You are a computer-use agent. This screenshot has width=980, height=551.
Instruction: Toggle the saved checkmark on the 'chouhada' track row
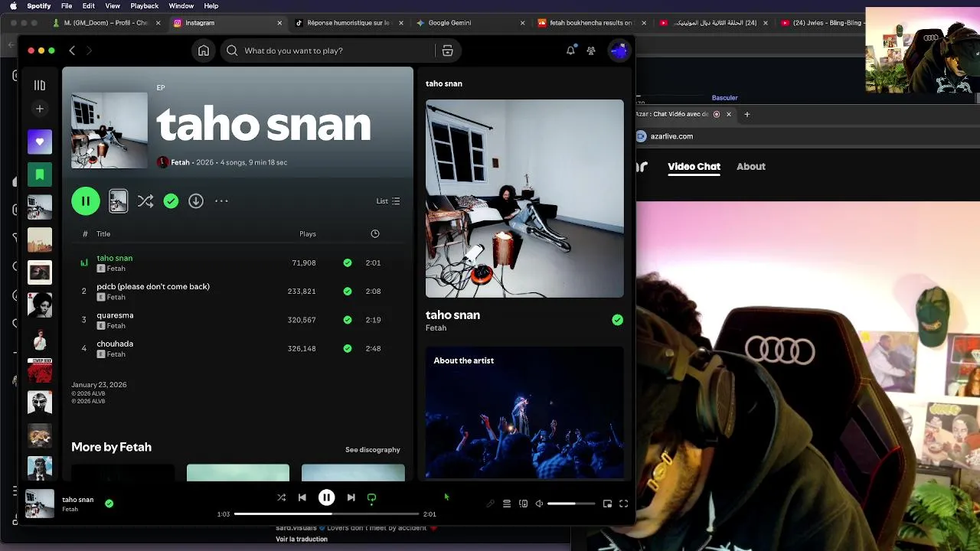click(348, 348)
